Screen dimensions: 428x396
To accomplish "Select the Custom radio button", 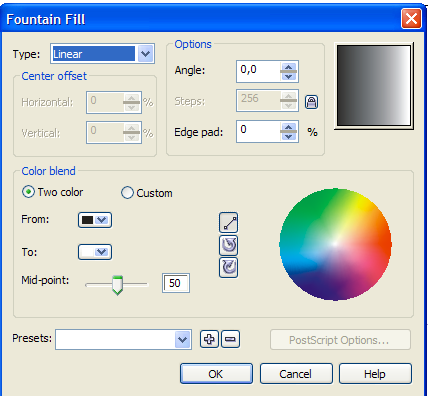I will click(x=127, y=193).
